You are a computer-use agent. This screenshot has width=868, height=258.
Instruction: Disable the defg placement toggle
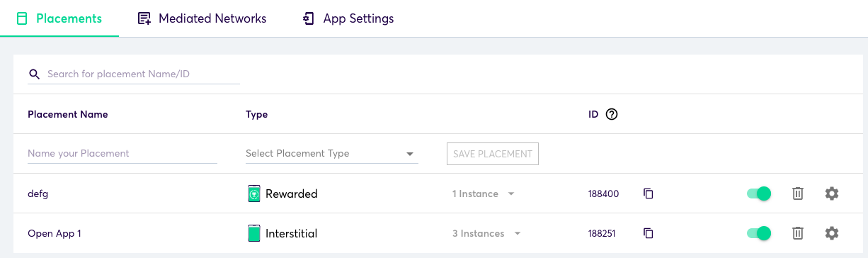(x=759, y=193)
